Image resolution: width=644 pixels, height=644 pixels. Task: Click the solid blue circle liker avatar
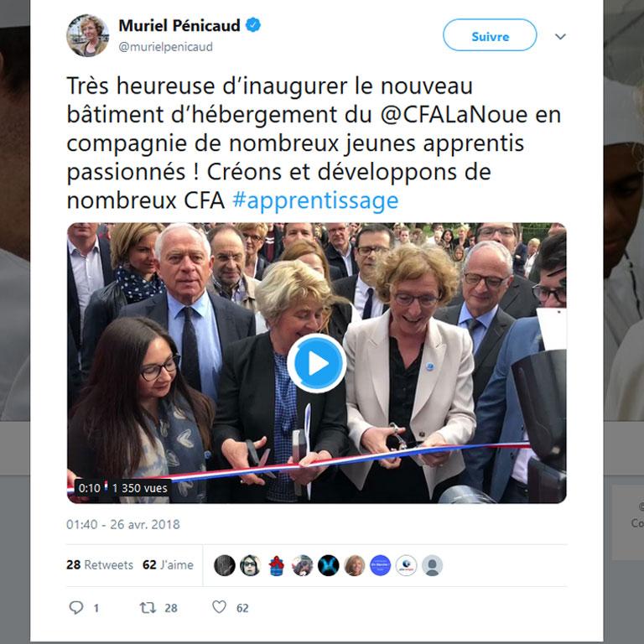(x=381, y=565)
